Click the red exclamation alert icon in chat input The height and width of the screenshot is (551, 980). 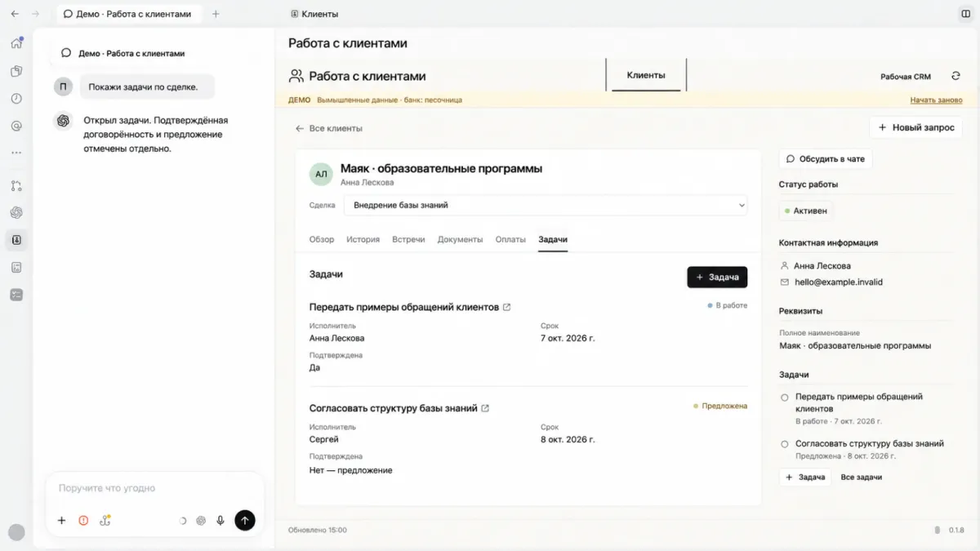click(x=83, y=520)
